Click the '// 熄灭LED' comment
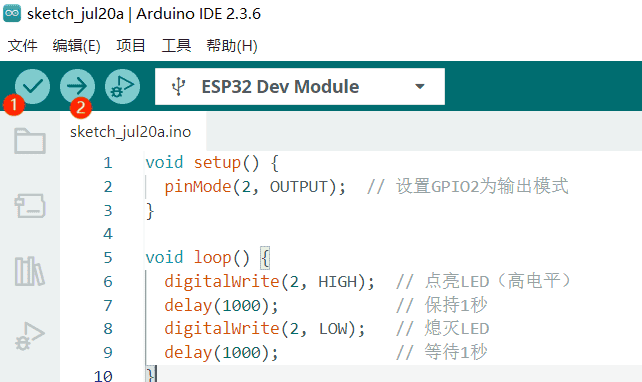 point(443,328)
